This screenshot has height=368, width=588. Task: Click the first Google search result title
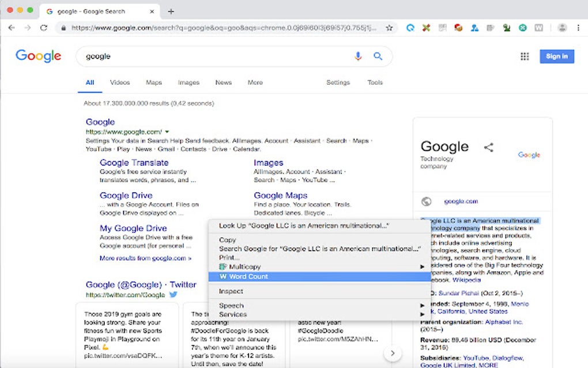100,122
